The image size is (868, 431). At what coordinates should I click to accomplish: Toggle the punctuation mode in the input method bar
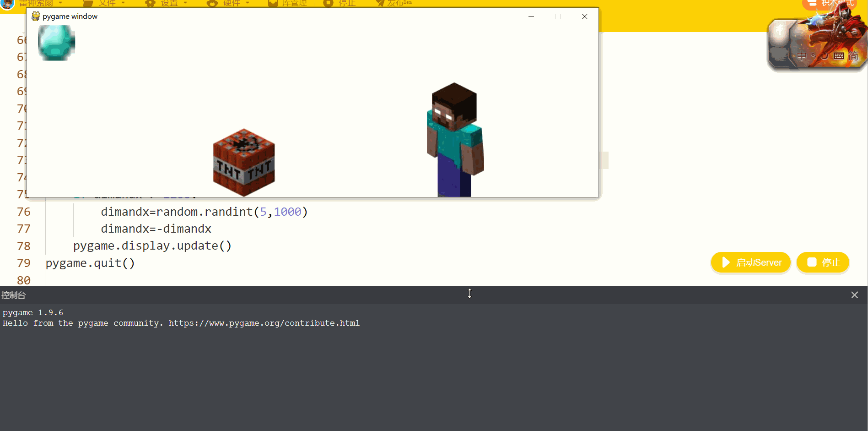click(x=813, y=56)
